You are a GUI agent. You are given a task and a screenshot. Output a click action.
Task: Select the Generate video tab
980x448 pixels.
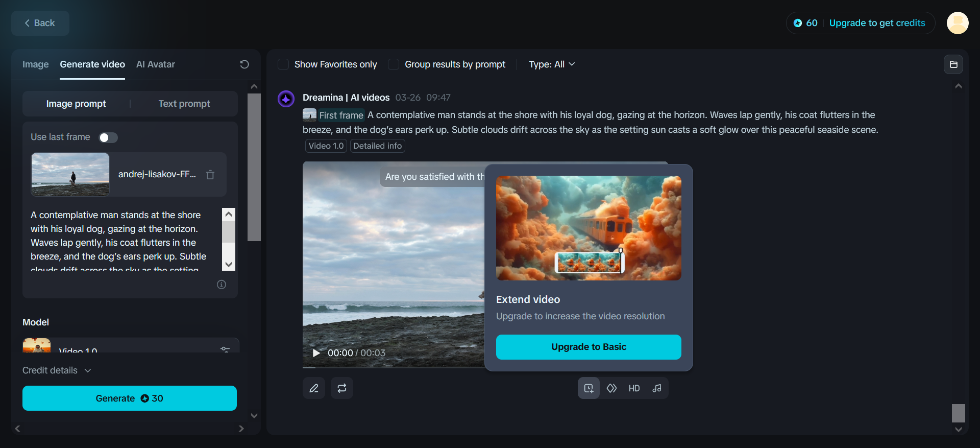pyautogui.click(x=92, y=64)
